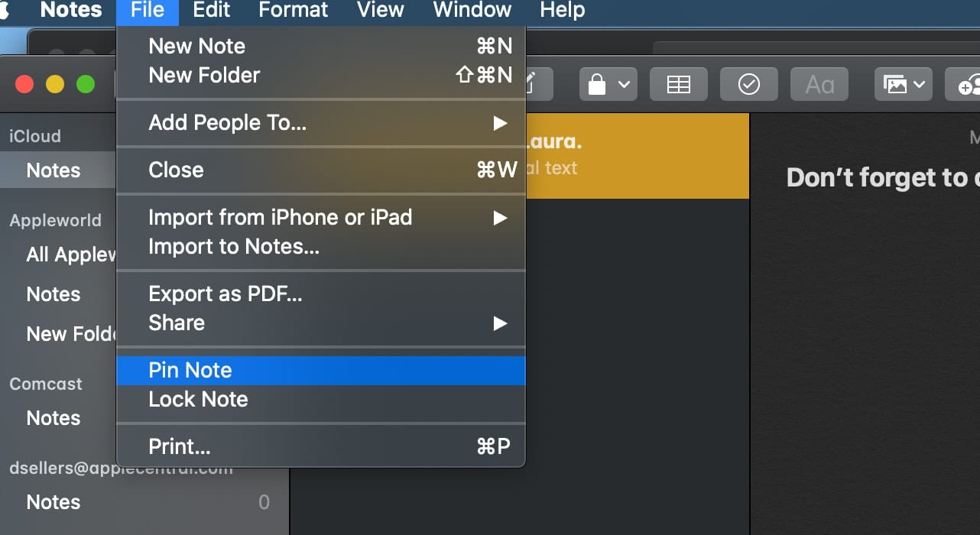
Task: Open the View menu
Action: (380, 11)
